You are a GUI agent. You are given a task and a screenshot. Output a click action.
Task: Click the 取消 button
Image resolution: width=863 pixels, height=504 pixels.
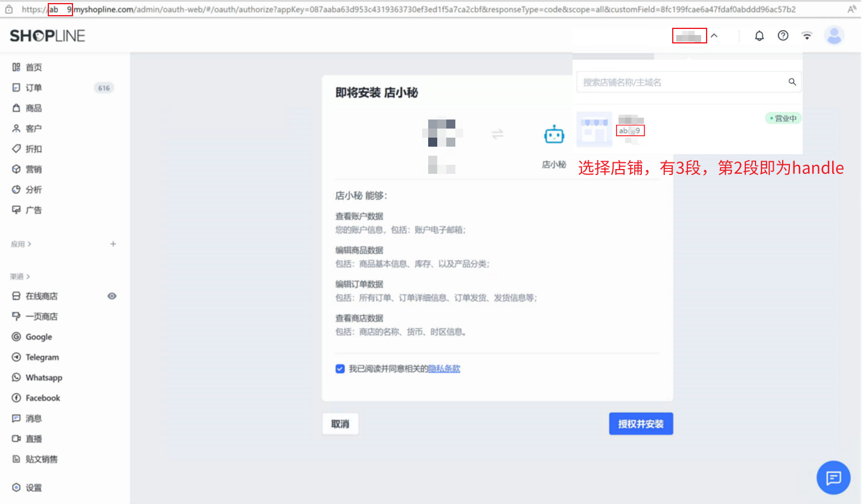[340, 424]
